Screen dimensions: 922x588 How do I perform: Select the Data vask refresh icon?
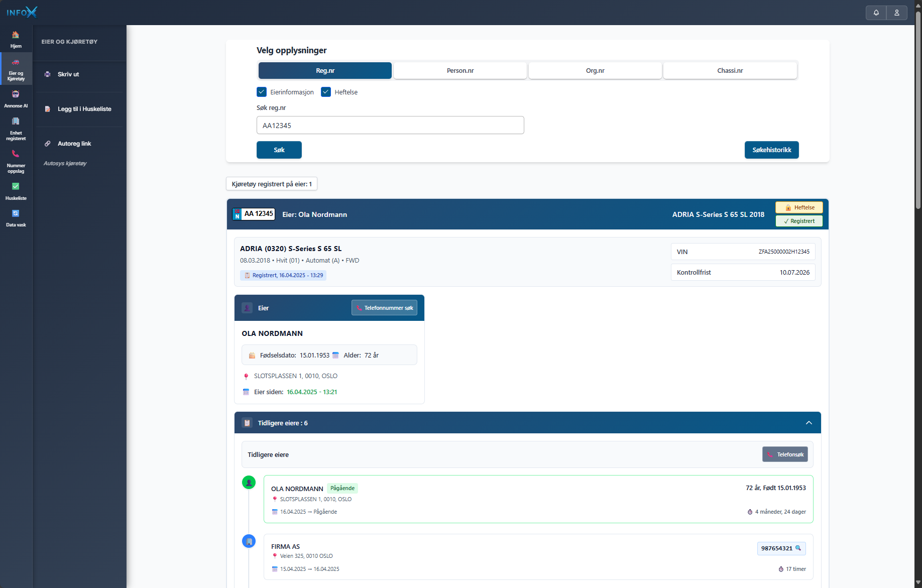tap(16, 213)
